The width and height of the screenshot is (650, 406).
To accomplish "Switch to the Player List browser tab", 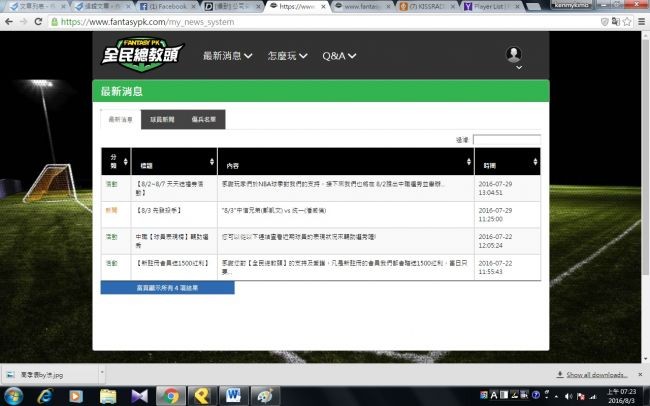I will [492, 6].
